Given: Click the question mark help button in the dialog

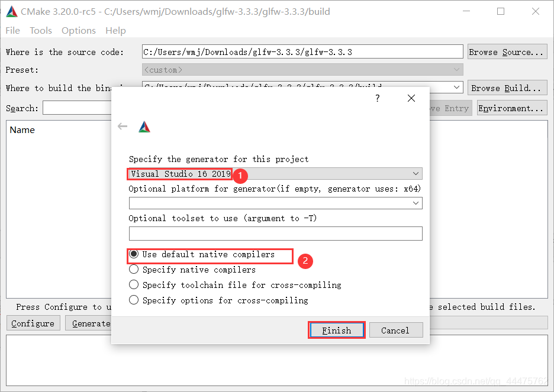Looking at the screenshot, I should click(x=378, y=98).
